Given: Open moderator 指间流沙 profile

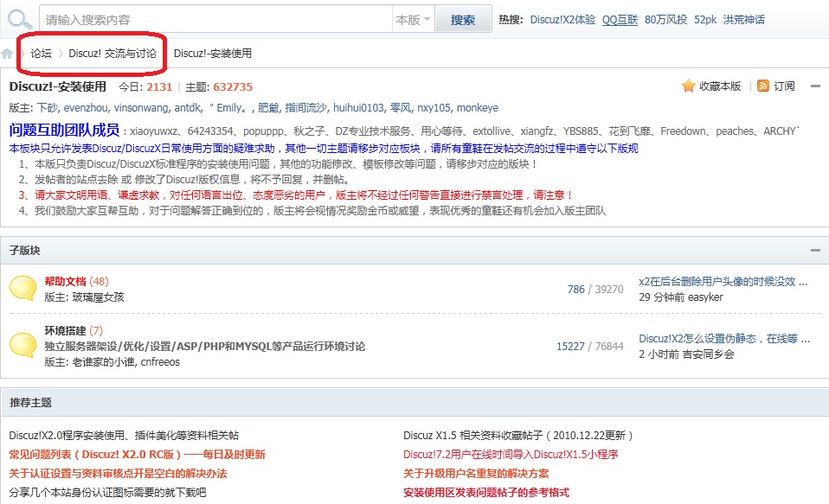Looking at the screenshot, I should point(306,108).
